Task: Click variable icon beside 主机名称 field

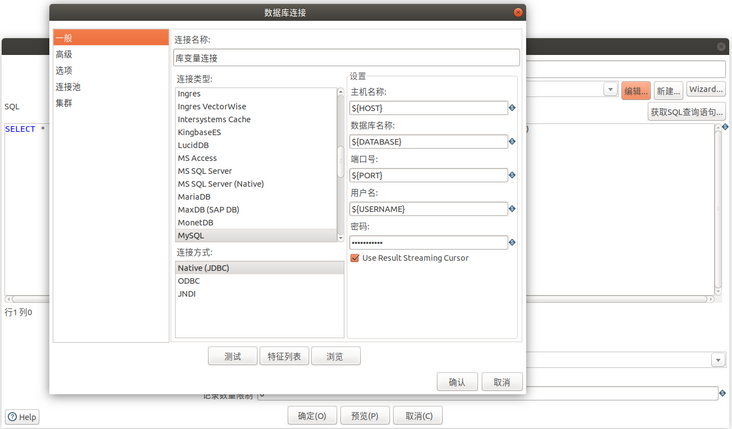Action: click(x=513, y=108)
